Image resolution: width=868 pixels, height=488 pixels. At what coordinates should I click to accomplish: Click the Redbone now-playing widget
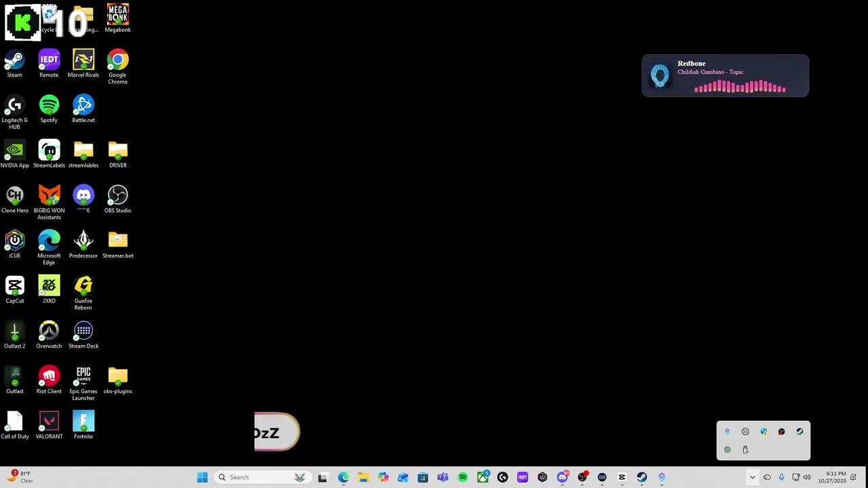pyautogui.click(x=725, y=76)
